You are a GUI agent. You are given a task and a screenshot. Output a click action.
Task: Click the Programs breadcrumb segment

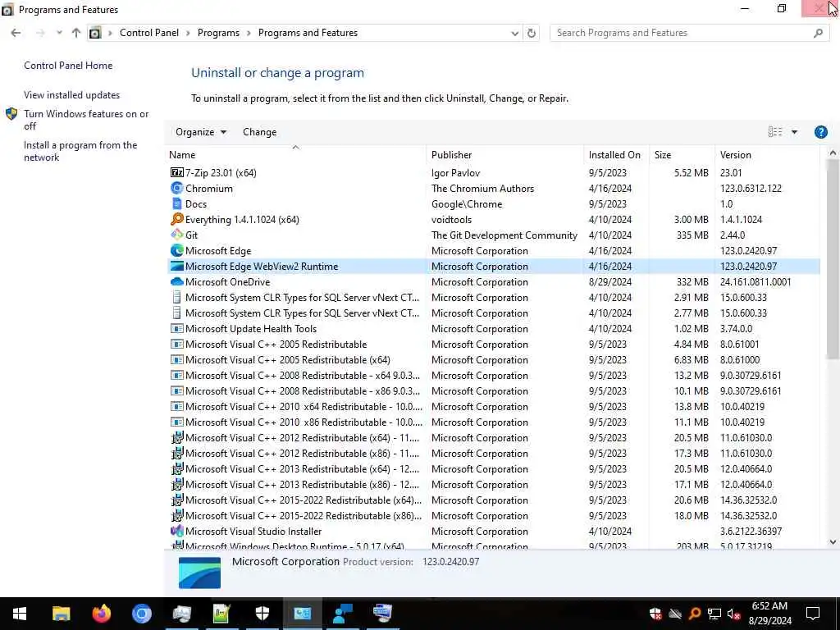tap(218, 33)
